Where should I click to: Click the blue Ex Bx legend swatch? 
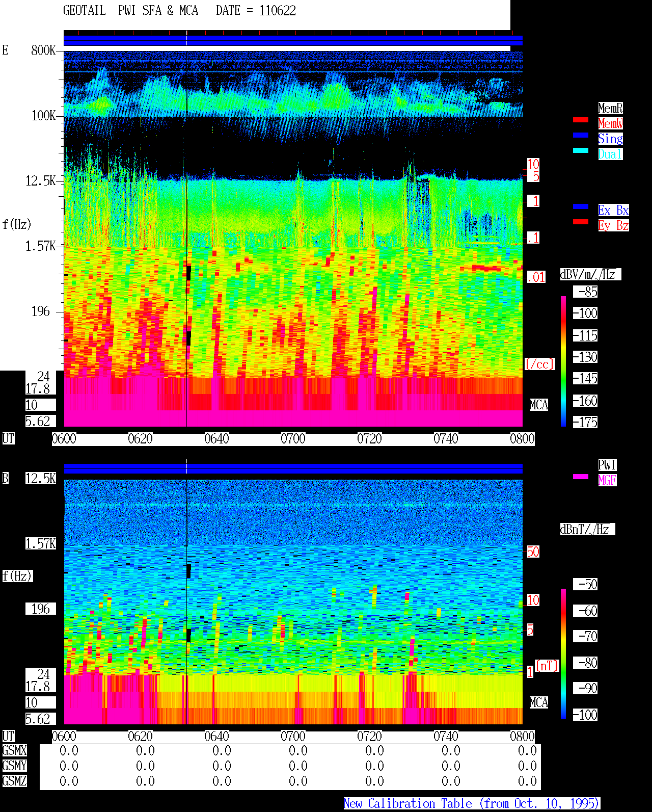[x=581, y=206]
